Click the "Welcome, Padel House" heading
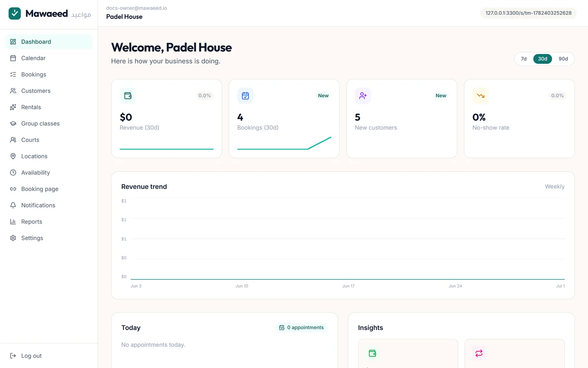 tap(171, 47)
